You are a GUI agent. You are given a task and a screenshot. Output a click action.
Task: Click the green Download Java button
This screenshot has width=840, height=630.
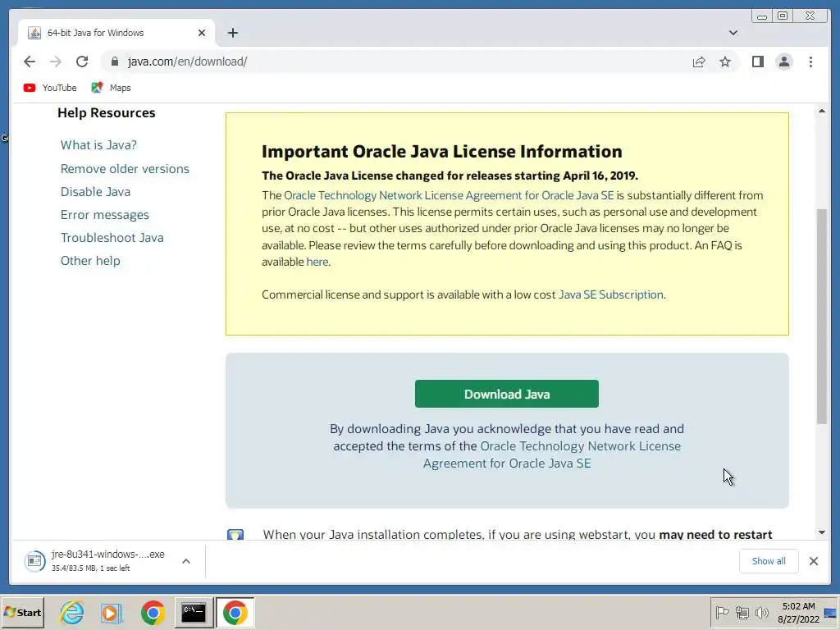(507, 394)
